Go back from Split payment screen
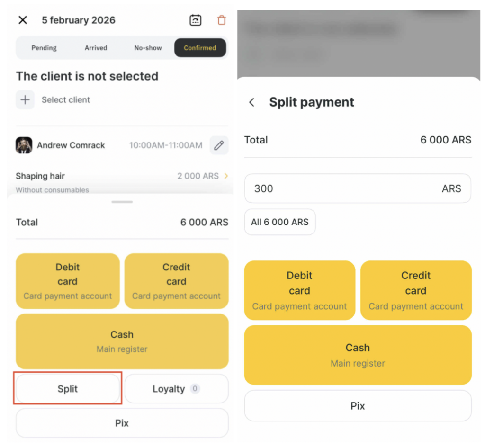Viewport: 485px width, 448px height. point(252,102)
